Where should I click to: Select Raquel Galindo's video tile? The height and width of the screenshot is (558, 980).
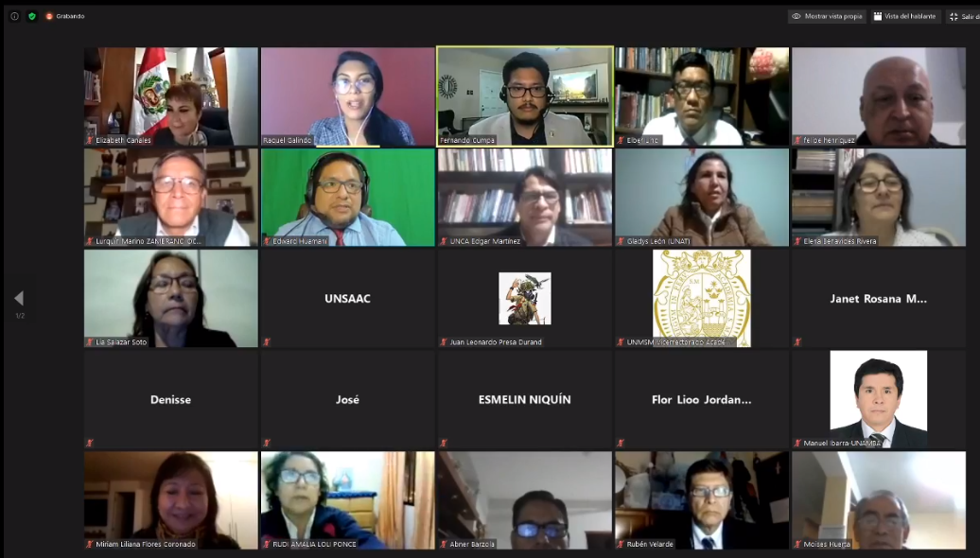(347, 96)
